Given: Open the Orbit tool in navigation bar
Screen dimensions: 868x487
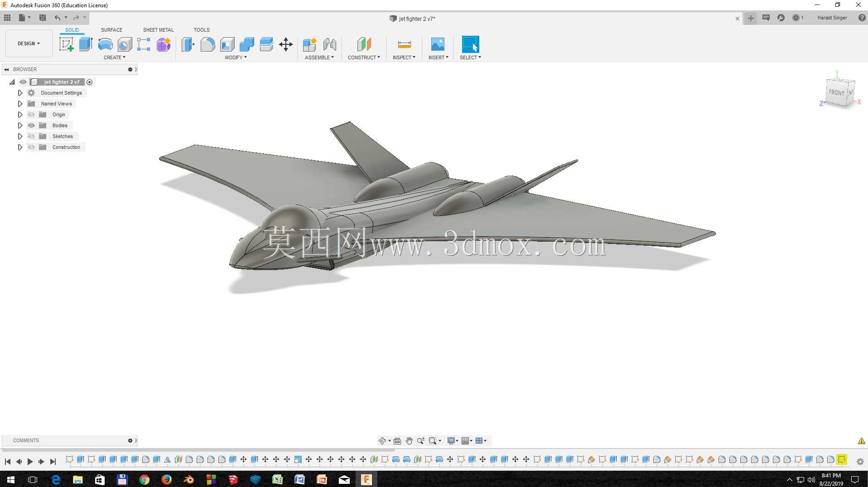Looking at the screenshot, I should point(382,440).
